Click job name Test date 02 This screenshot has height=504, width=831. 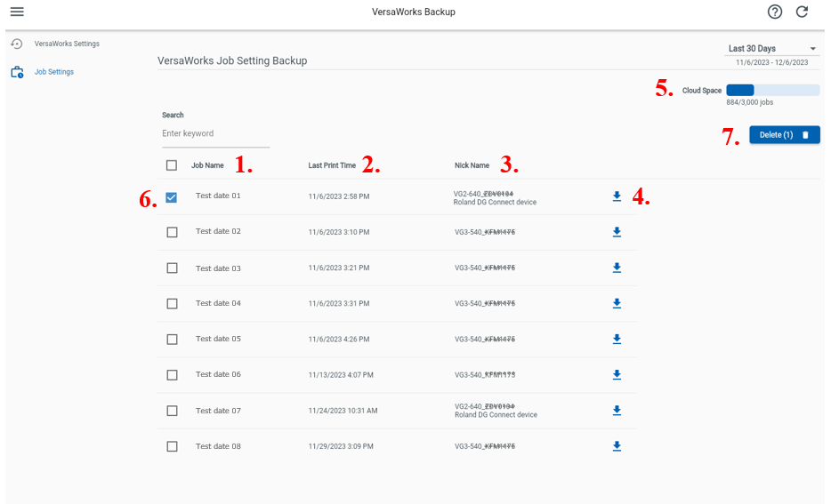pyautogui.click(x=218, y=231)
